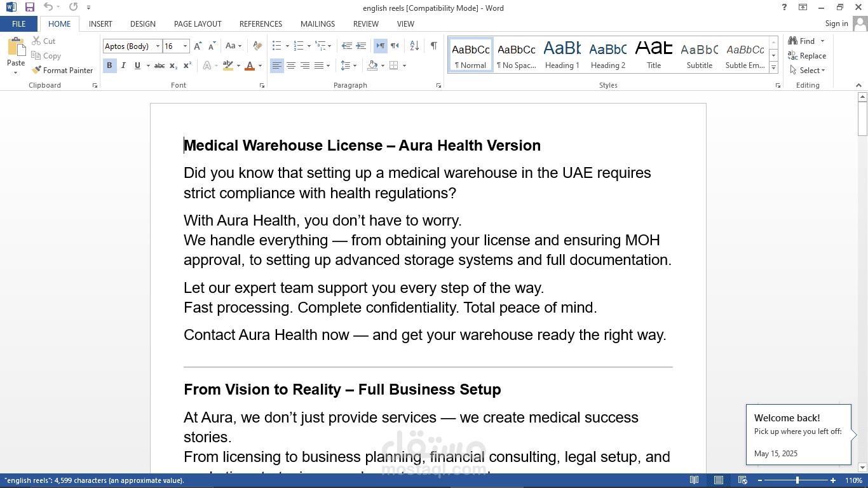This screenshot has height=488, width=868.
Task: Open the font size dropdown
Action: pyautogui.click(x=186, y=46)
